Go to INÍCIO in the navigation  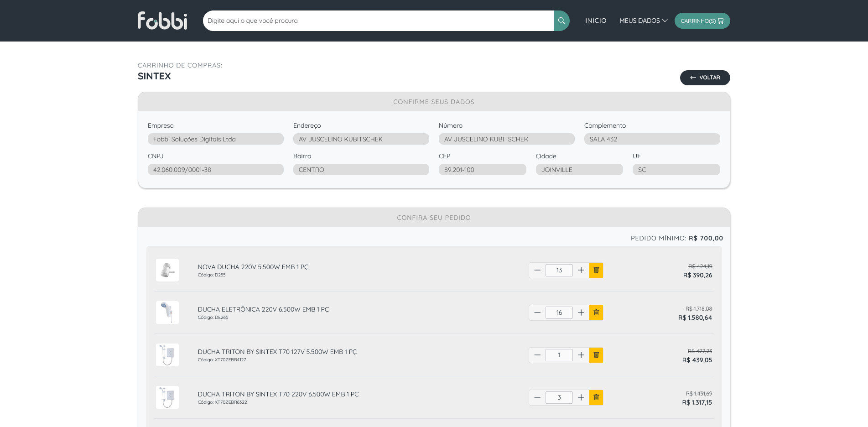(x=595, y=21)
